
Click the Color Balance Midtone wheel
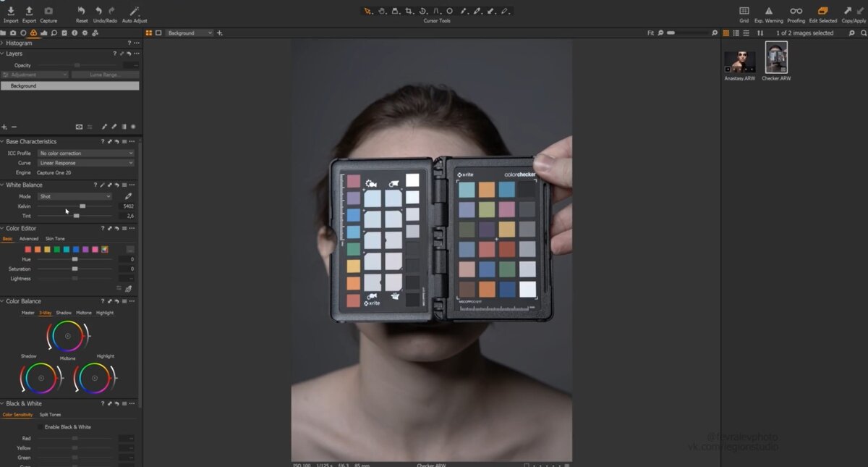pos(68,336)
